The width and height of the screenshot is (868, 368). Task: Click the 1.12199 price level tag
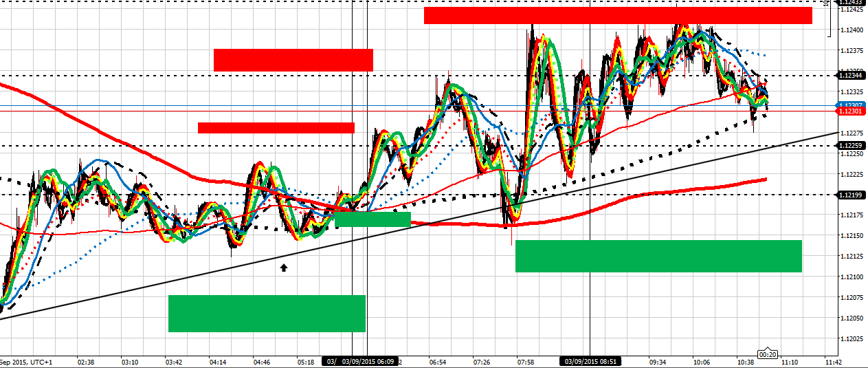[x=850, y=195]
